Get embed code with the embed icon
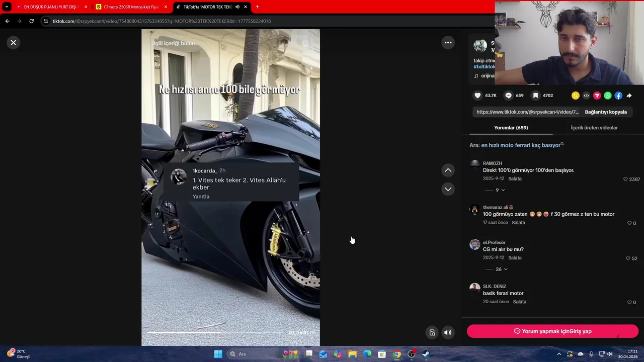Image resolution: width=644 pixels, height=362 pixels. click(586, 96)
